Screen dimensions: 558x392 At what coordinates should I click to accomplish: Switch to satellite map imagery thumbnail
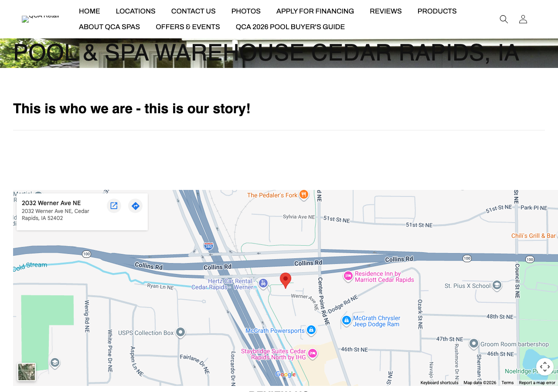tap(27, 372)
